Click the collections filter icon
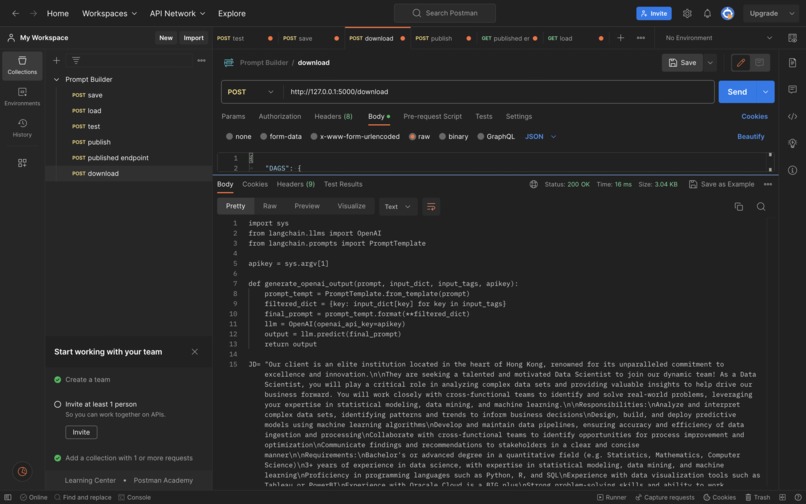This screenshot has width=806, height=504. pyautogui.click(x=76, y=61)
